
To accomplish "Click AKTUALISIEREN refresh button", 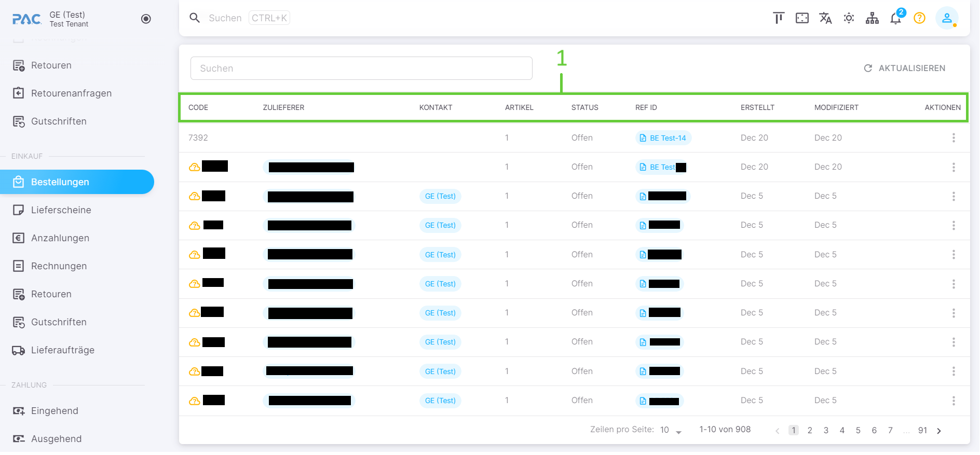I will (904, 68).
